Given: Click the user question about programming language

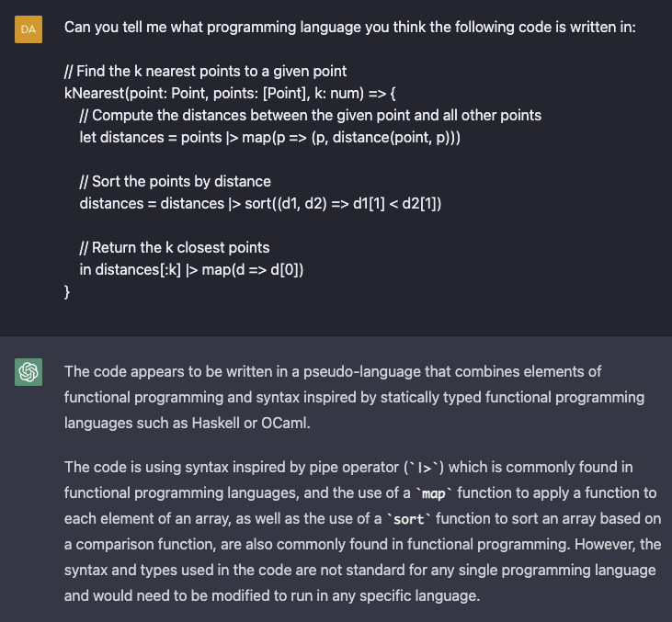Looking at the screenshot, I should click(x=349, y=28).
